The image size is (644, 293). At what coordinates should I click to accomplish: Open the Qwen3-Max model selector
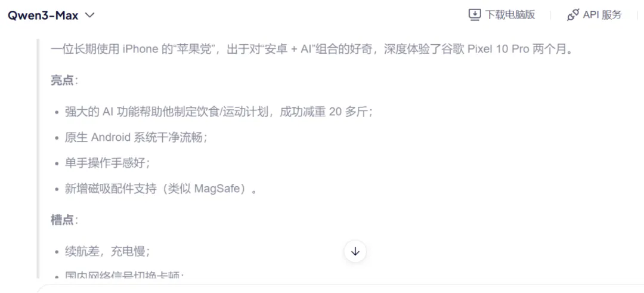[x=51, y=16]
